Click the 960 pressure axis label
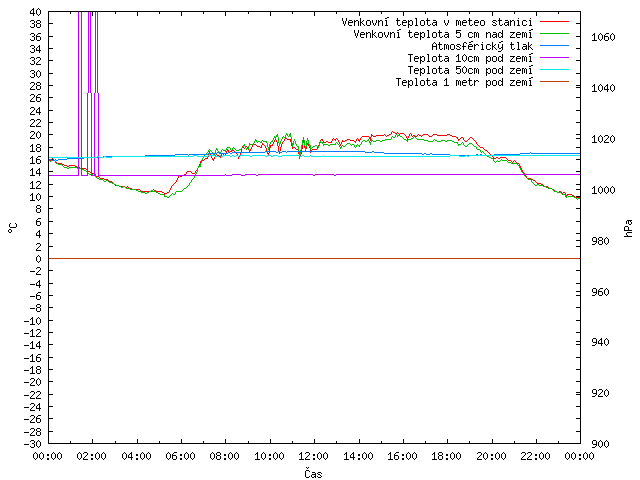This screenshot has width=640, height=480. click(600, 292)
